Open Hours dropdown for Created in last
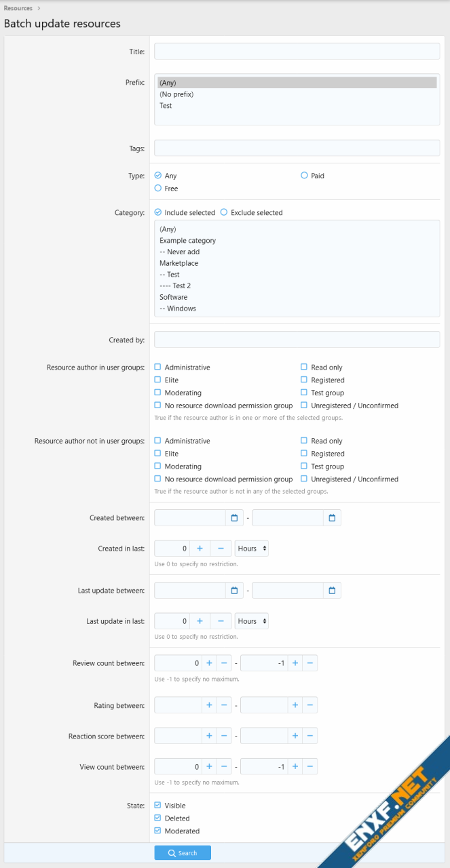 pos(251,548)
